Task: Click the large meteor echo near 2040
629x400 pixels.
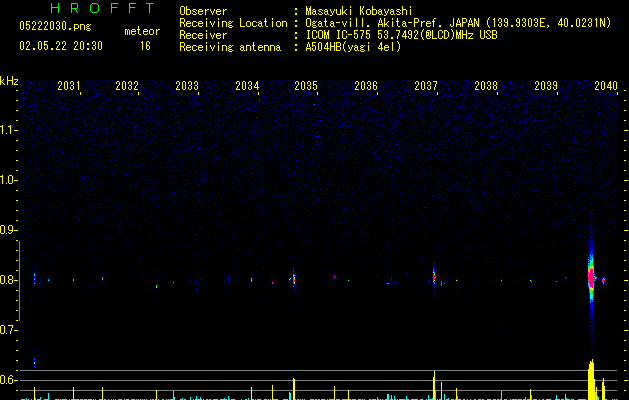Action: [x=591, y=278]
